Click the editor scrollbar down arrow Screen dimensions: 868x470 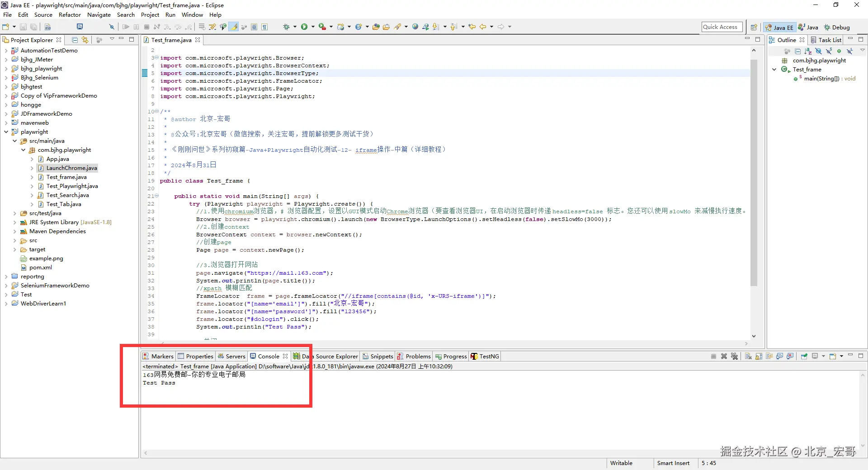point(754,336)
